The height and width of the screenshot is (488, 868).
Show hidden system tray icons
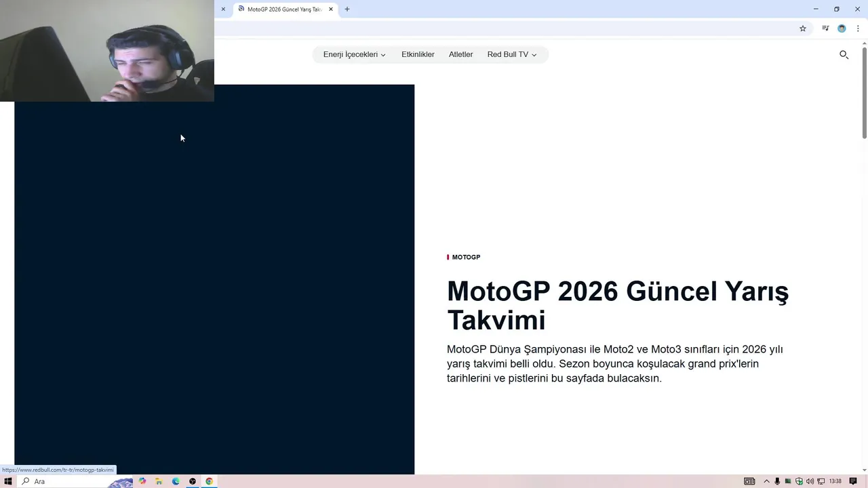coord(767,481)
